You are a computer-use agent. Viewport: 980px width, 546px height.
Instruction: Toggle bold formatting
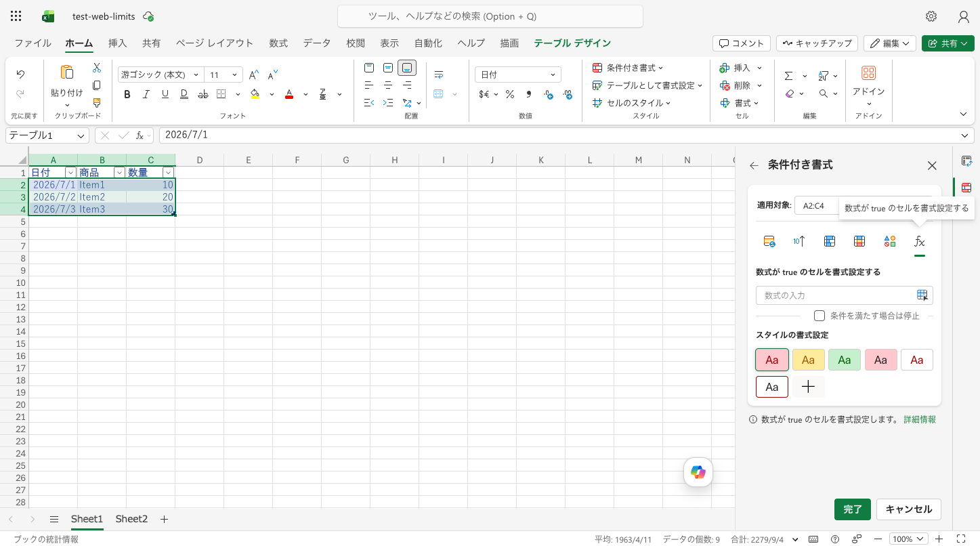[127, 94]
